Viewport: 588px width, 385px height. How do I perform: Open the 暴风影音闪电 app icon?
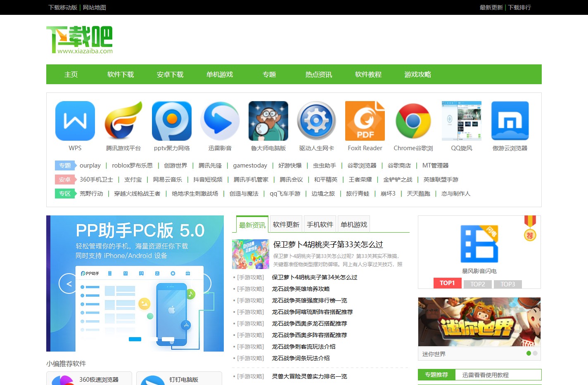click(x=479, y=244)
